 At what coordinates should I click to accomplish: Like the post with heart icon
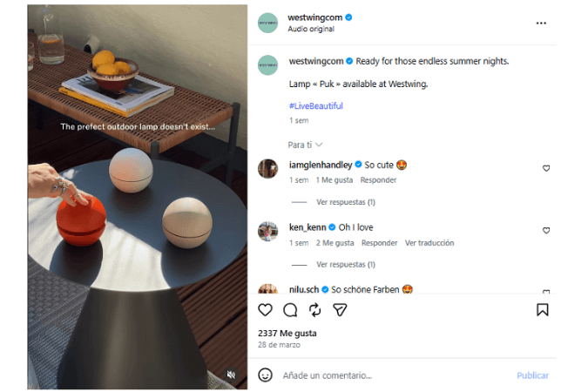click(x=266, y=310)
